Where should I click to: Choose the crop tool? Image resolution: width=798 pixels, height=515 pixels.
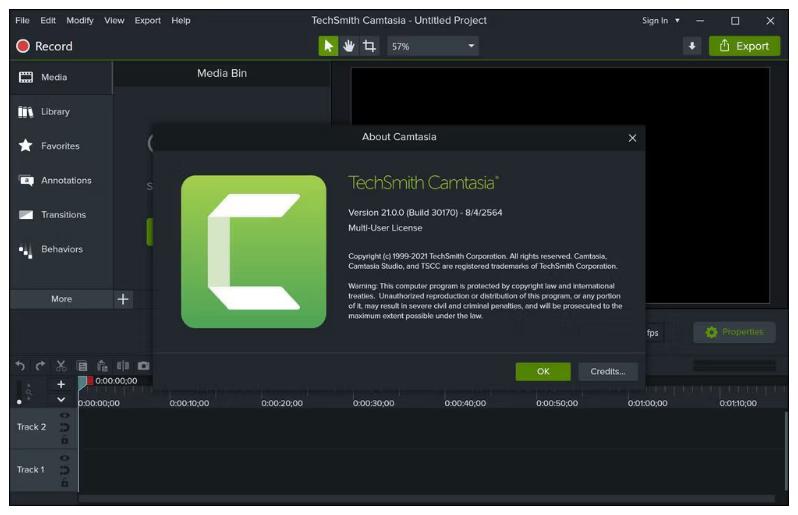pyautogui.click(x=370, y=46)
